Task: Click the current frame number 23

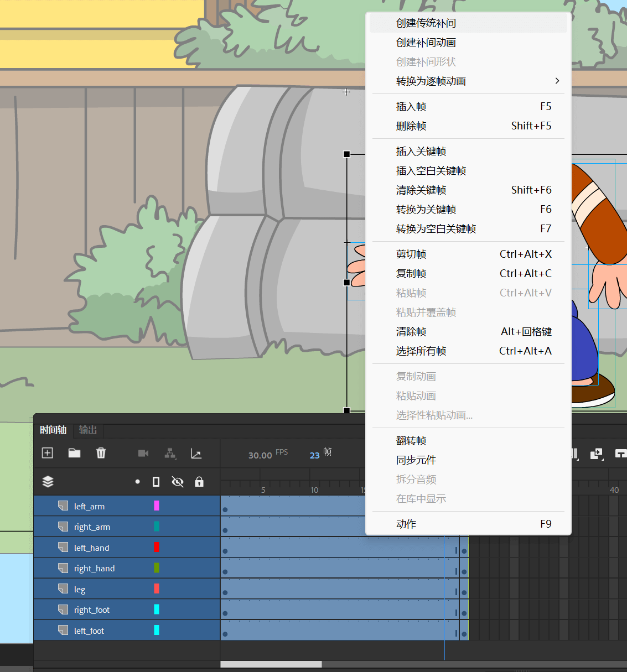Action: 314,455
